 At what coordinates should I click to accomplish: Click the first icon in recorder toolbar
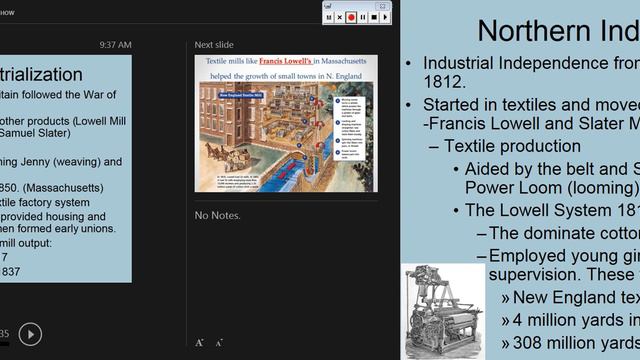click(329, 18)
